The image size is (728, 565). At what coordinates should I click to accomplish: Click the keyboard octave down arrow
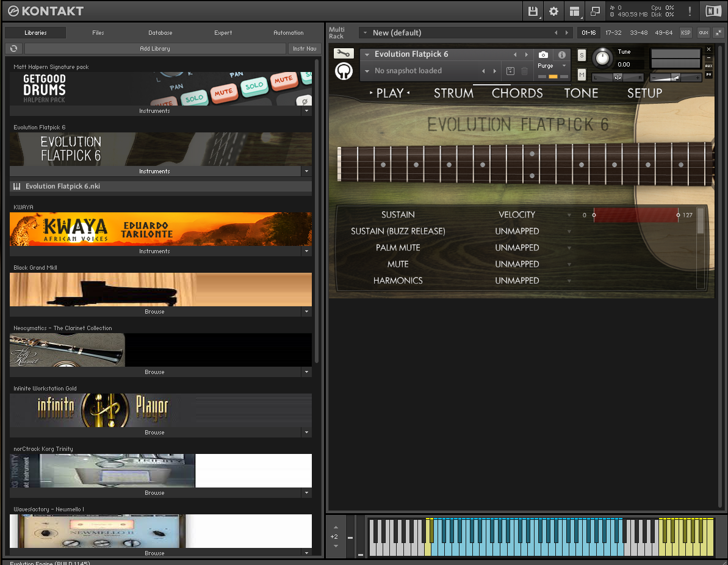(x=336, y=546)
